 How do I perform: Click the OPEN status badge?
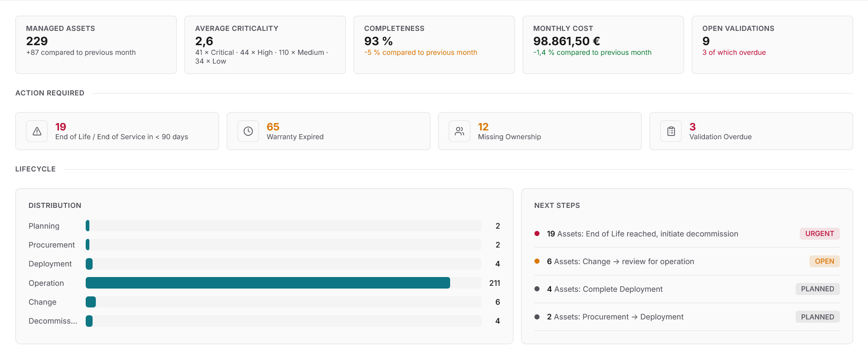824,261
